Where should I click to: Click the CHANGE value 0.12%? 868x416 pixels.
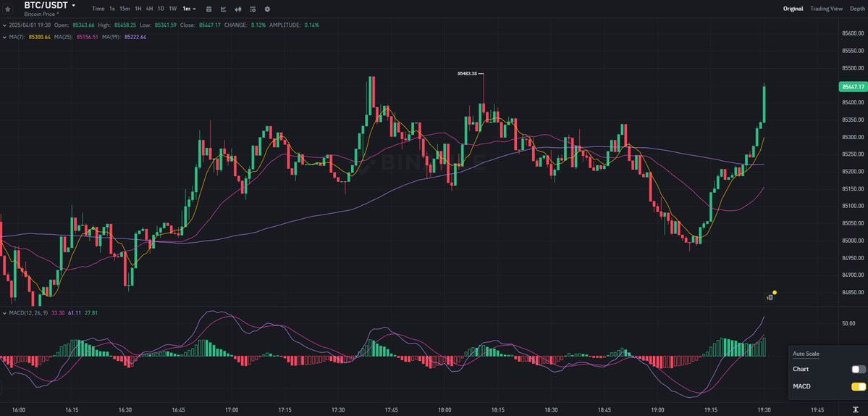coord(258,25)
